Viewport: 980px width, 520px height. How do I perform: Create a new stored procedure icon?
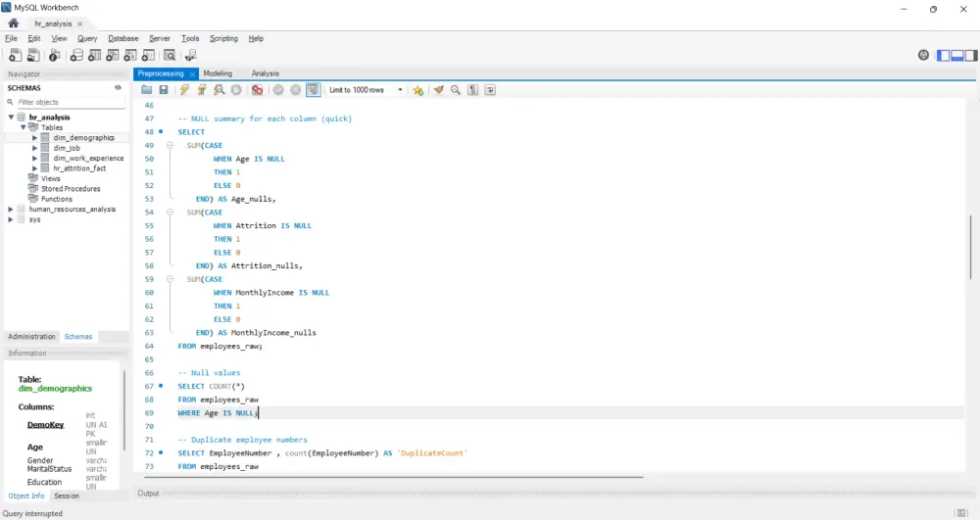pyautogui.click(x=130, y=56)
